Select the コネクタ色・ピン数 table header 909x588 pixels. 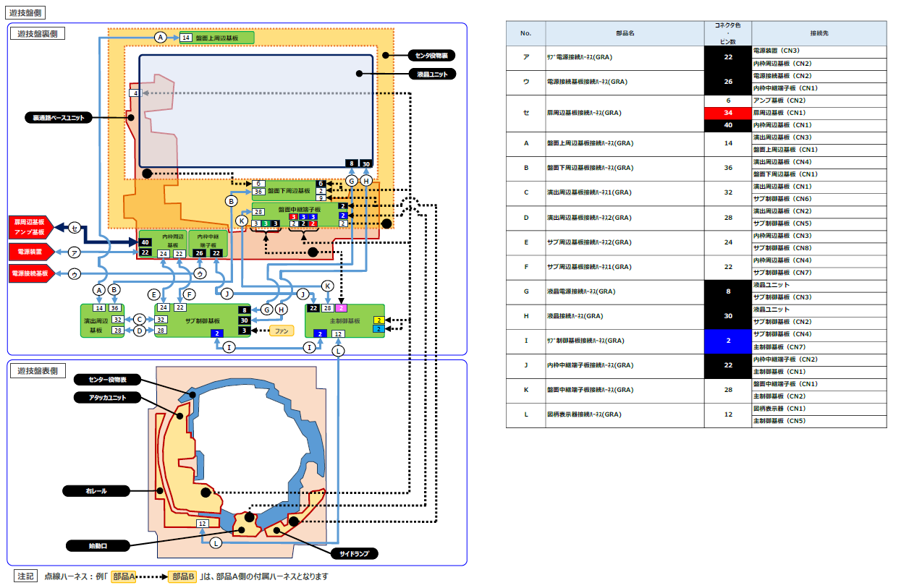point(728,33)
